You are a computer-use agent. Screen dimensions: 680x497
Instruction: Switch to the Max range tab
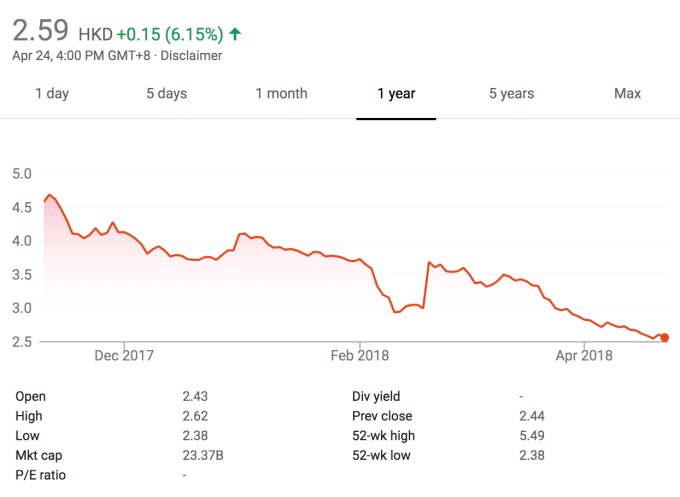point(627,94)
